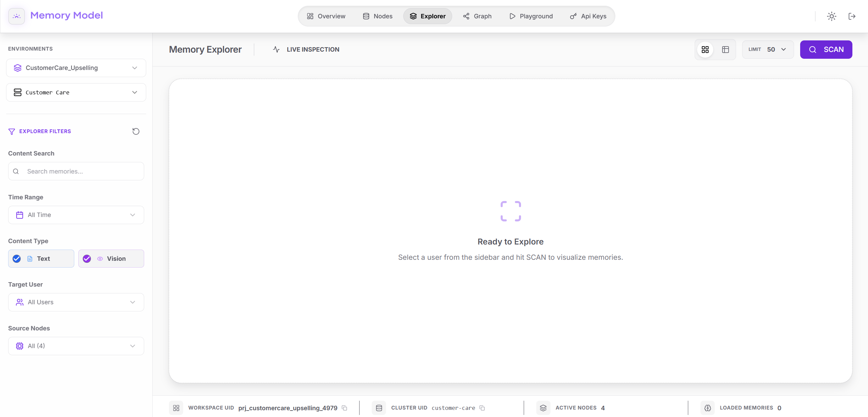
Task: Click the Search memories input field
Action: [x=81, y=171]
